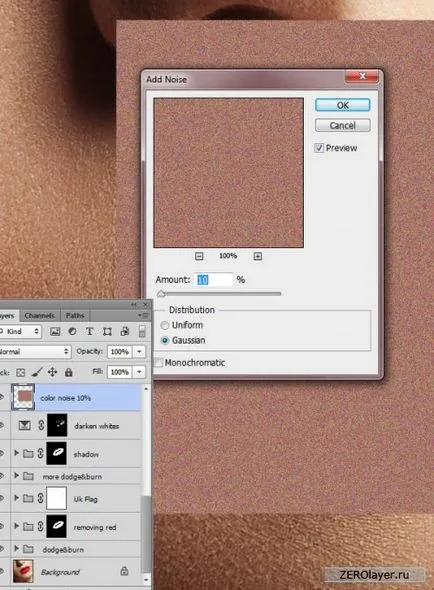Image resolution: width=434 pixels, height=590 pixels.
Task: Click the adjustment layer filter icon
Action: pyautogui.click(x=72, y=331)
